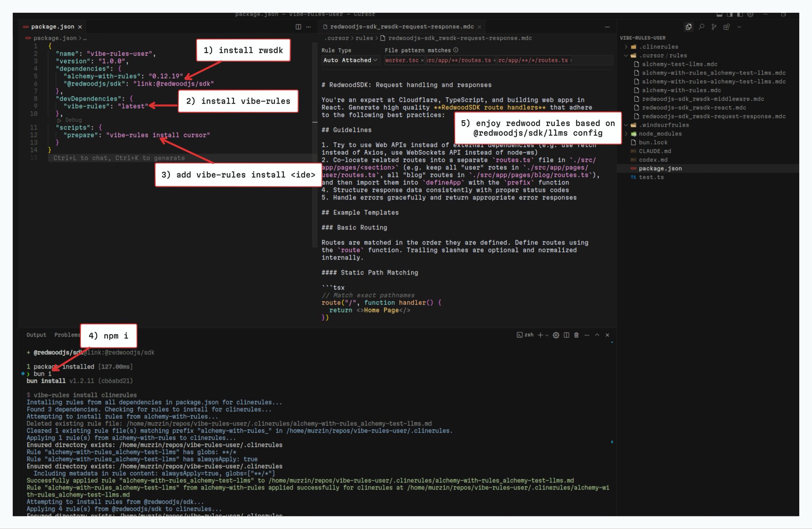Select .cursor in the breadcrumb

[337, 38]
